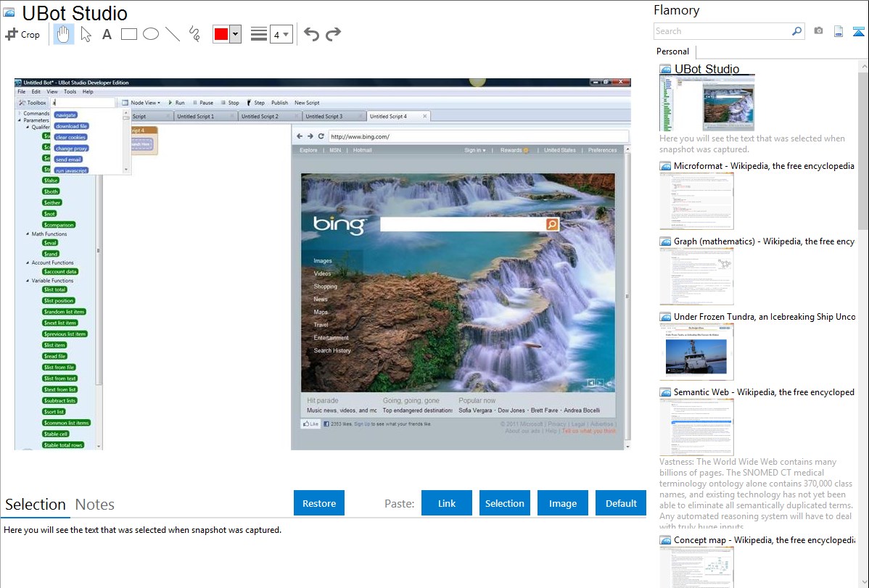Click the red color swatch

(x=221, y=34)
